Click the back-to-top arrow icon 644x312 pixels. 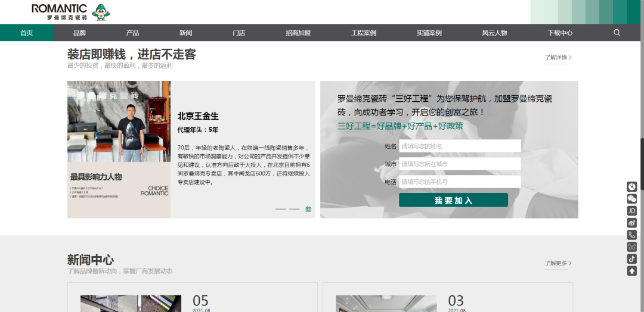click(x=631, y=271)
